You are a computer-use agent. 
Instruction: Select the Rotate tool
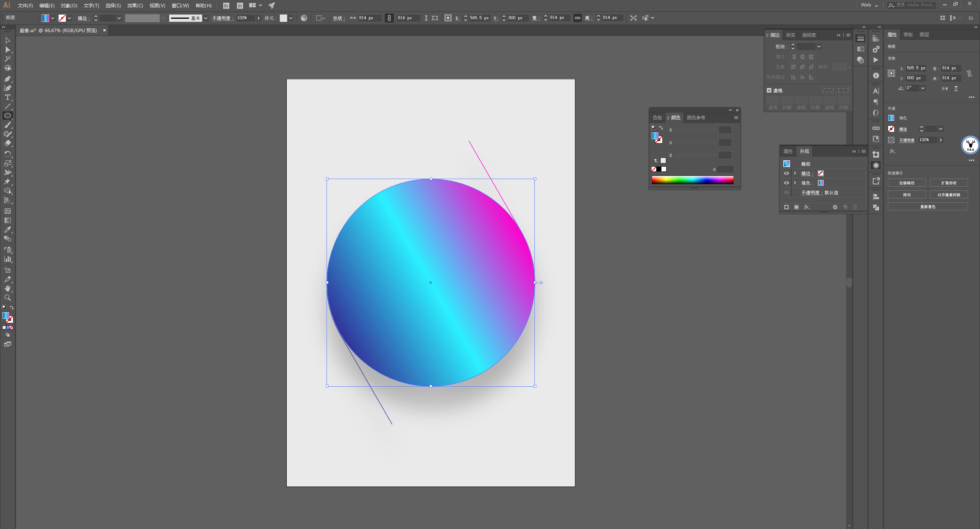tap(7, 154)
